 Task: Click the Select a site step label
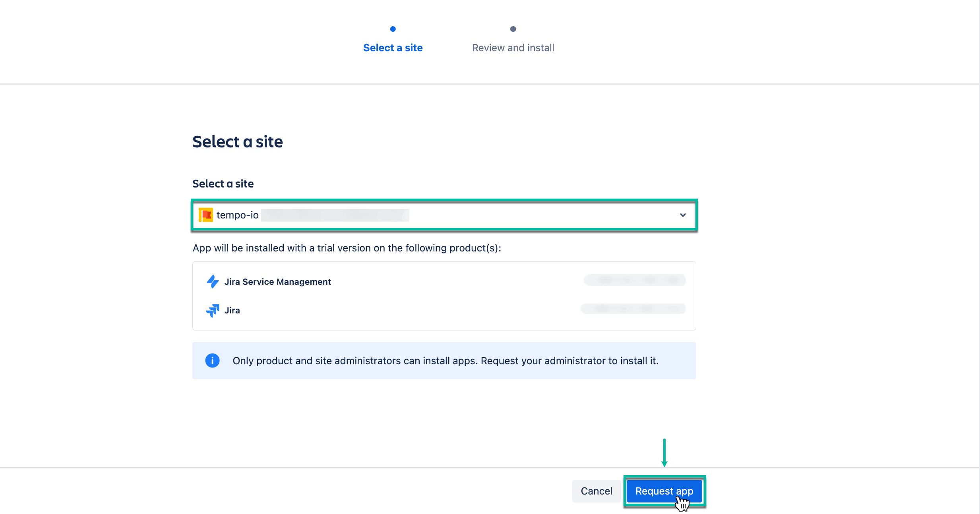393,47
